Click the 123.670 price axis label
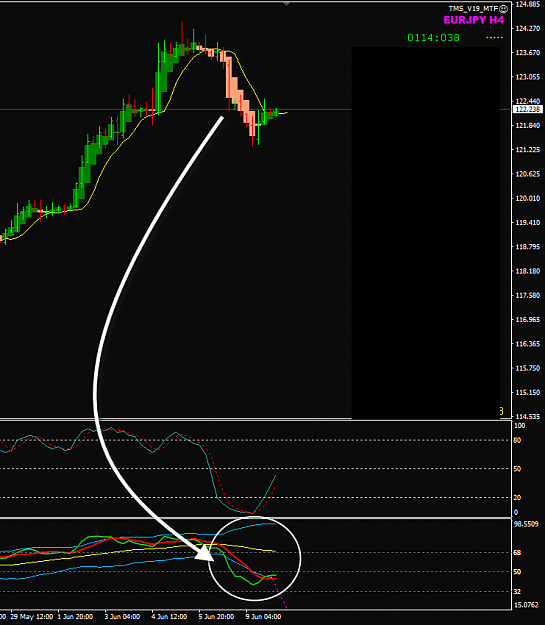 tap(527, 53)
